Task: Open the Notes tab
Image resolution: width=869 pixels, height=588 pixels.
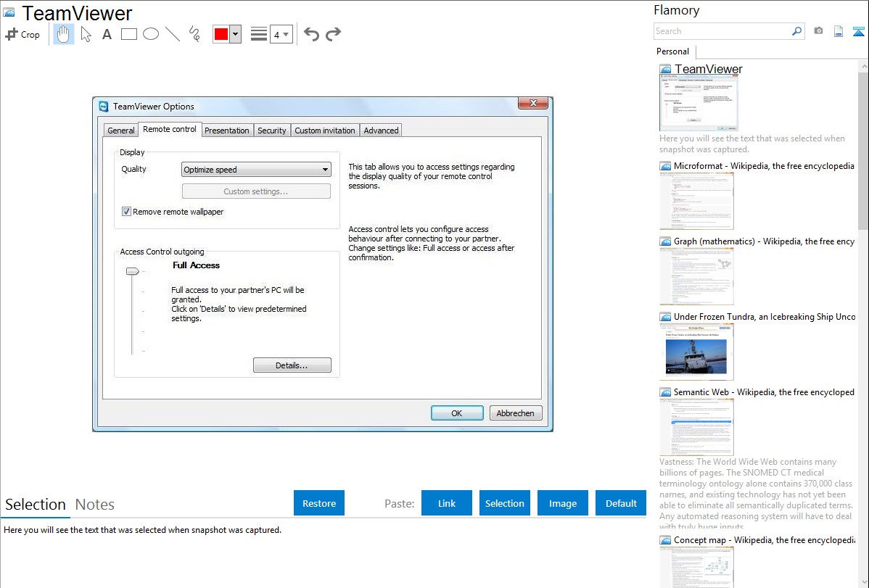Action: click(95, 505)
